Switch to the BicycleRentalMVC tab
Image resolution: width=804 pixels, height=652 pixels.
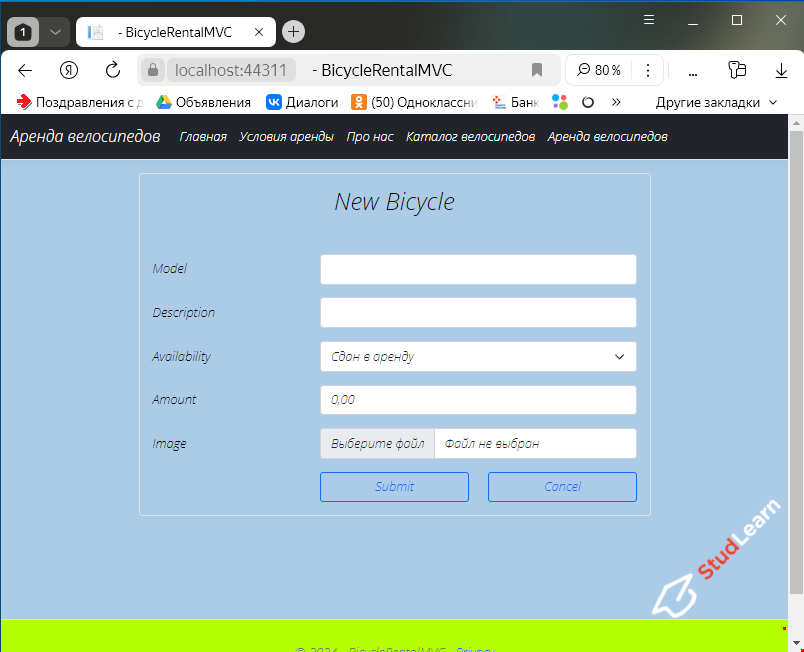(175, 31)
